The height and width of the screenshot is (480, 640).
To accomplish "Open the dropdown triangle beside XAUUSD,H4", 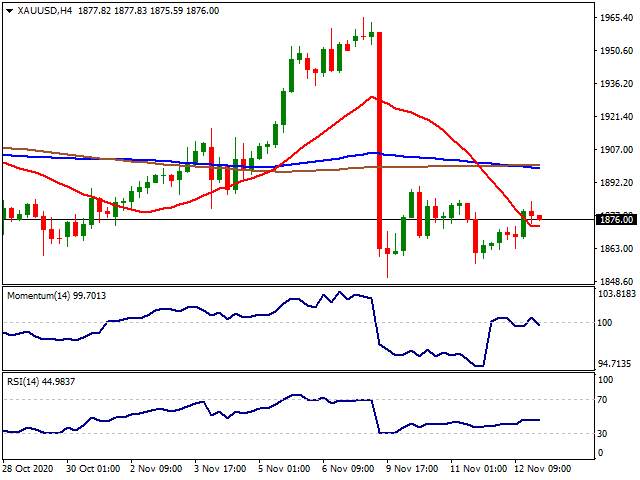I will click(9, 11).
